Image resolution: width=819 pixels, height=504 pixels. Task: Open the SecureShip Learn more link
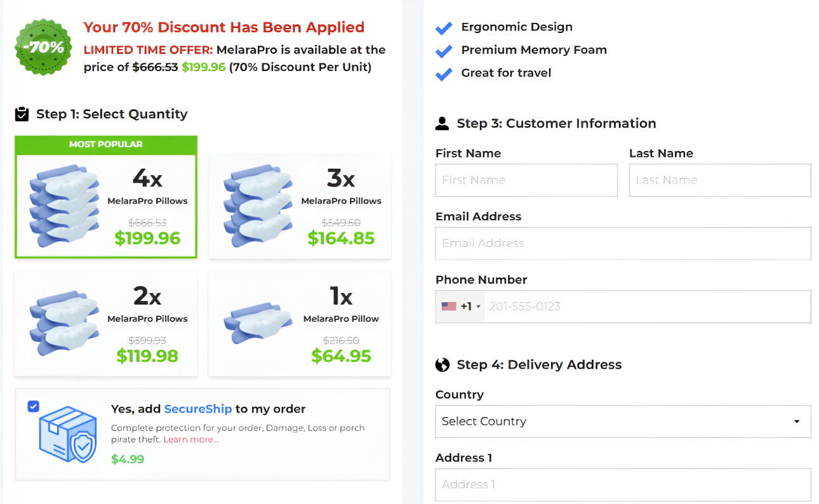click(x=191, y=440)
